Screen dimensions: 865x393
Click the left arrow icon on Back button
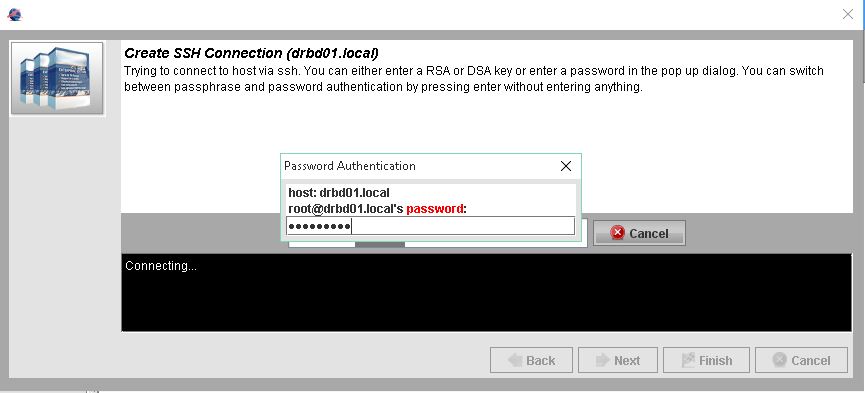click(x=515, y=360)
